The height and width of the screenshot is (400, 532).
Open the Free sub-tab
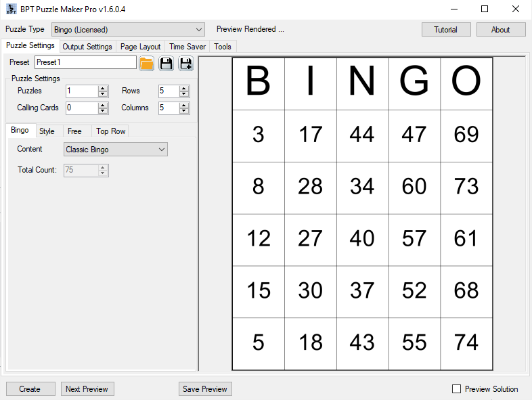coord(74,131)
